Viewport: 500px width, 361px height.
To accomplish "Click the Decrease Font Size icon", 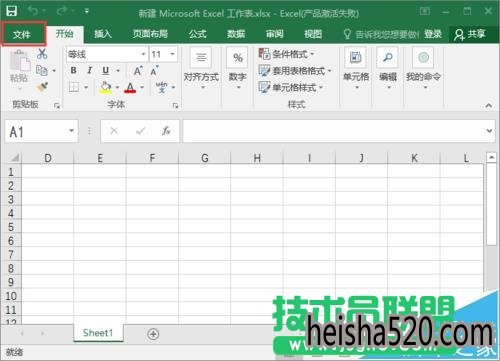I will 154,71.
